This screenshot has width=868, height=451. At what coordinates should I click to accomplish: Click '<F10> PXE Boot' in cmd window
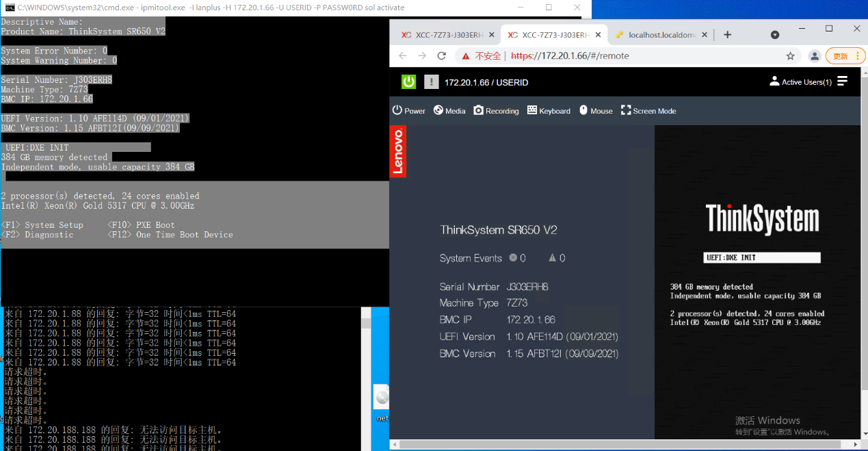141,225
